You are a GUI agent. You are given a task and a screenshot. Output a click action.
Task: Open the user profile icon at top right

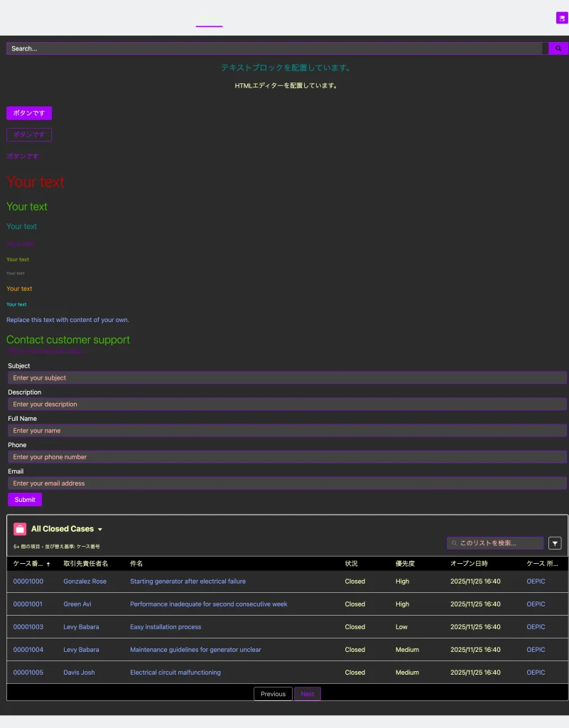pos(561,18)
